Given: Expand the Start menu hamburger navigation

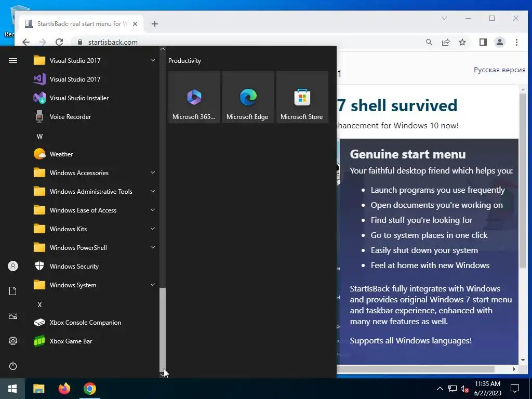Looking at the screenshot, I should click(x=13, y=60).
